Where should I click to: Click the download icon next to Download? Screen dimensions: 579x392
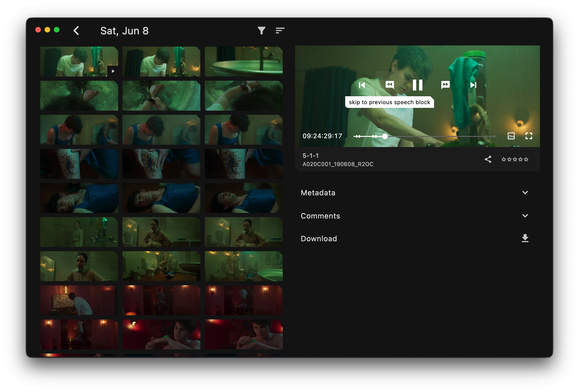(525, 238)
